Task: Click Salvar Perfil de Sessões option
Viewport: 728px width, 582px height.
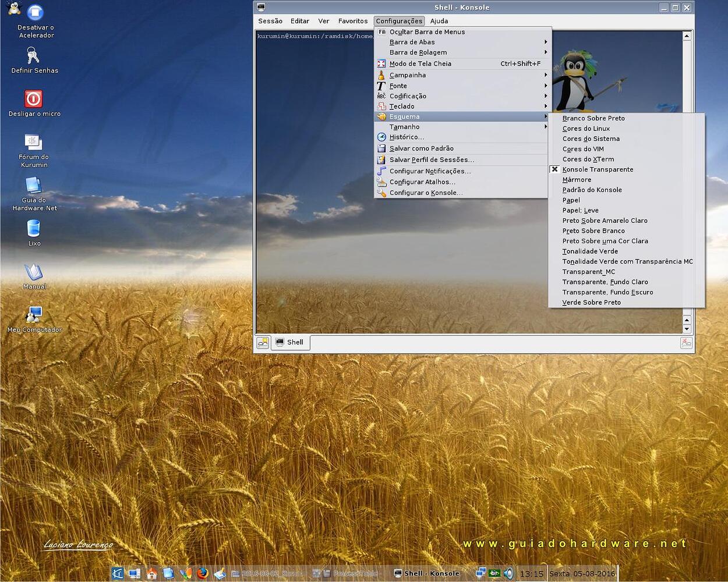Action: [432, 159]
